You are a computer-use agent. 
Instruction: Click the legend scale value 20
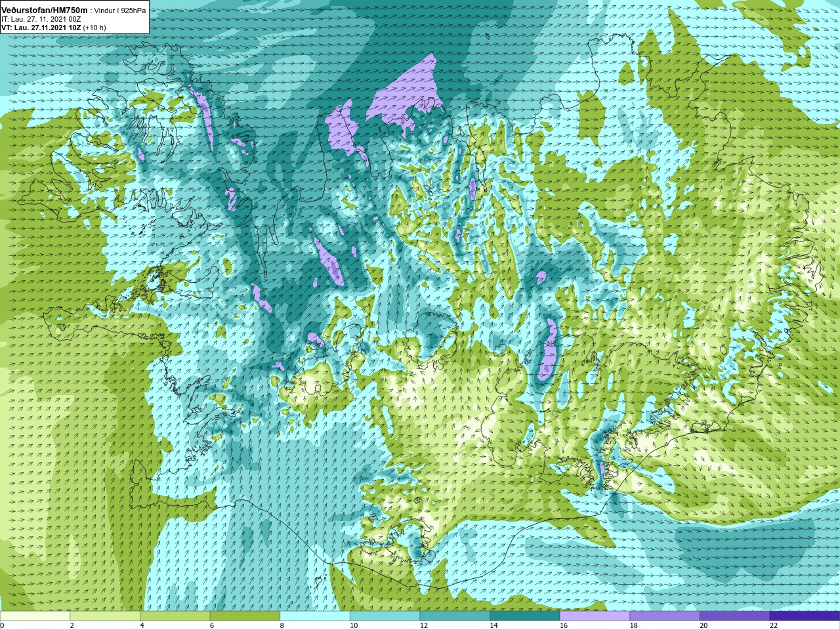704,625
